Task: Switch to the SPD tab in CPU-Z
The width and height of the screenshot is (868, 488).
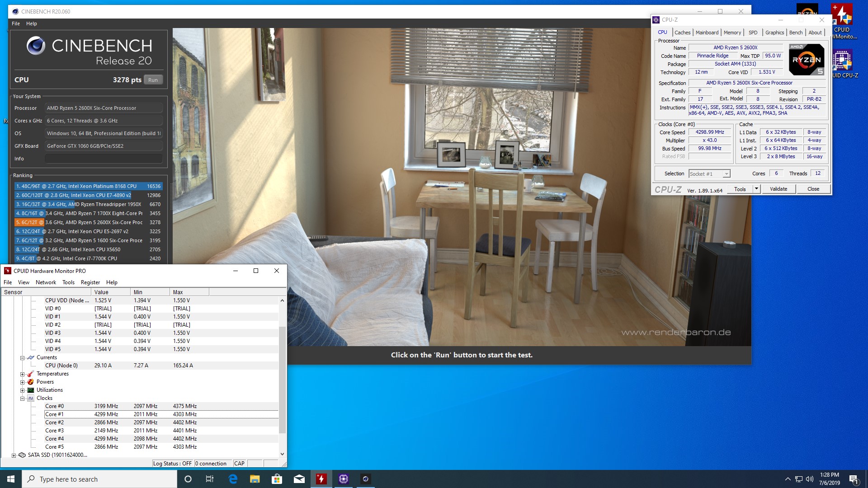Action: (x=753, y=33)
